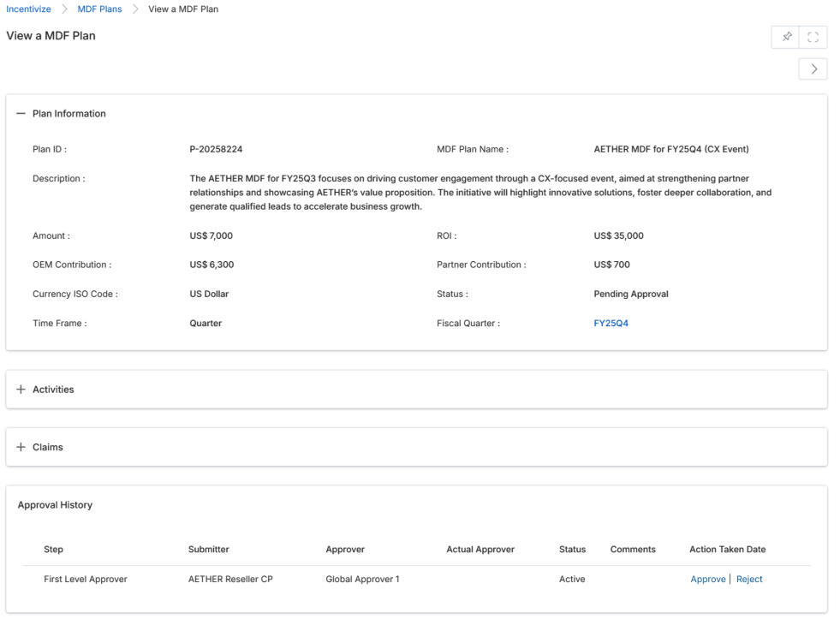Screen dimensions: 840x619
Task: Click the Amount value US$ 7,000
Action: [211, 235]
